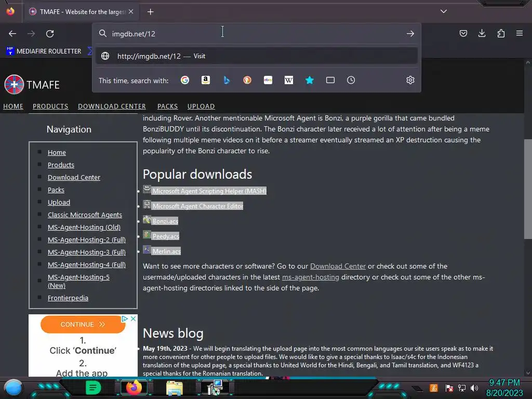Image resolution: width=532 pixels, height=399 pixels.
Task: Click the Go arrow in the address bar
Action: (x=410, y=34)
